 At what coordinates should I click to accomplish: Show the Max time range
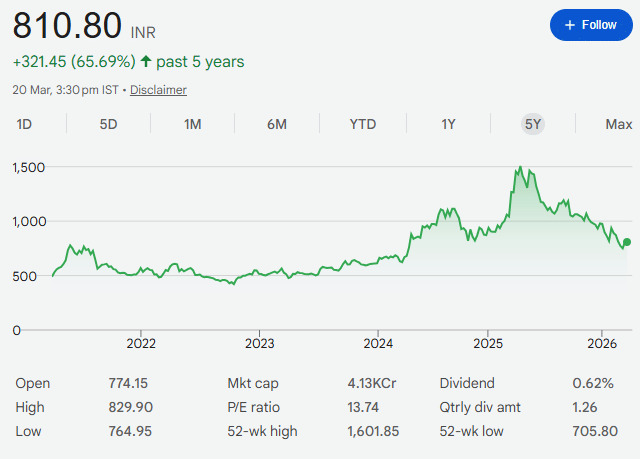tap(618, 124)
